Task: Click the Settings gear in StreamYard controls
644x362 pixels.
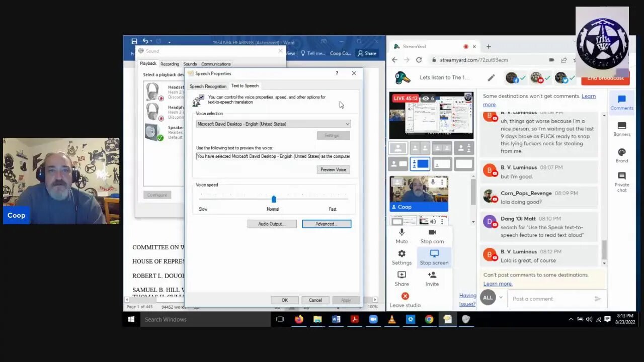Action: click(401, 257)
